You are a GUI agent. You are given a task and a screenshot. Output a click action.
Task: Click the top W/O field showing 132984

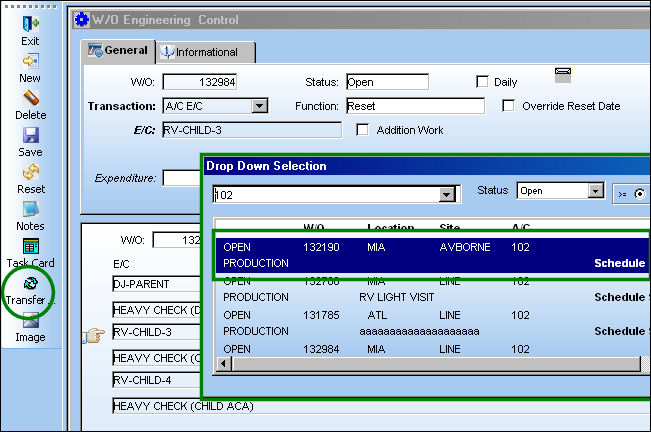[x=200, y=82]
